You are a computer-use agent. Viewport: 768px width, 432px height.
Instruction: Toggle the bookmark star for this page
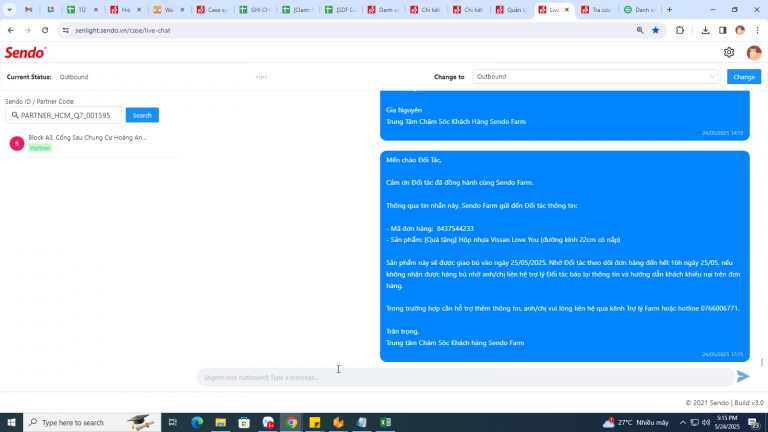[656, 30]
